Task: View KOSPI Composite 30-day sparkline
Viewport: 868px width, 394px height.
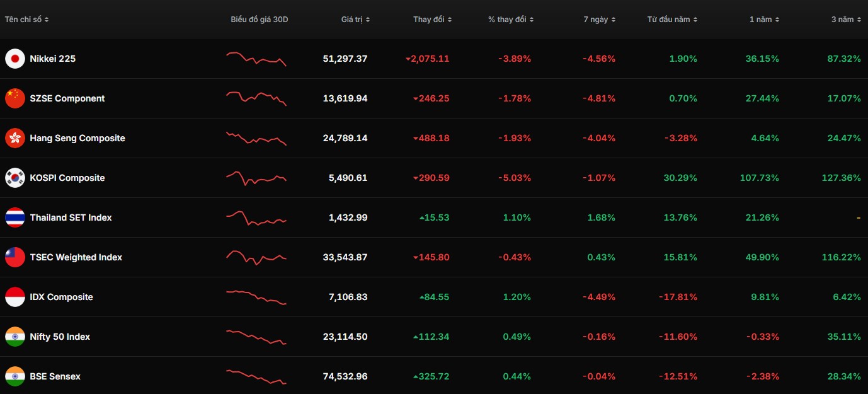Action: (x=256, y=178)
